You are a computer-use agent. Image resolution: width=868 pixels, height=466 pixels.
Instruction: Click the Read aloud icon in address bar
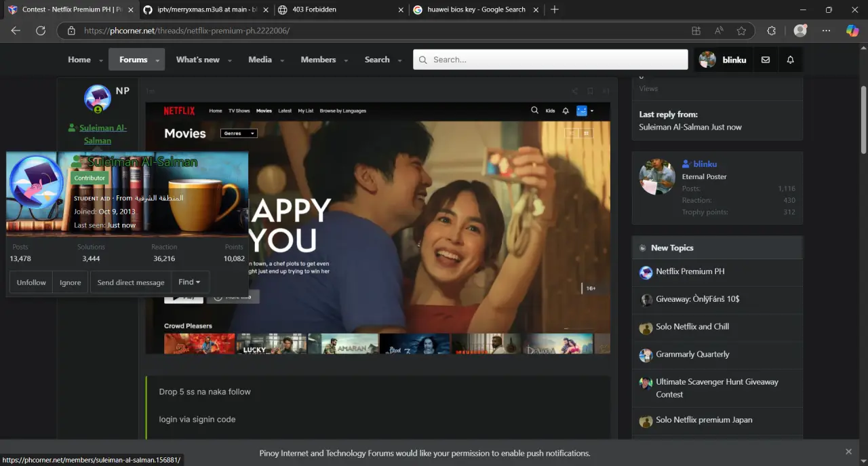[x=719, y=31]
